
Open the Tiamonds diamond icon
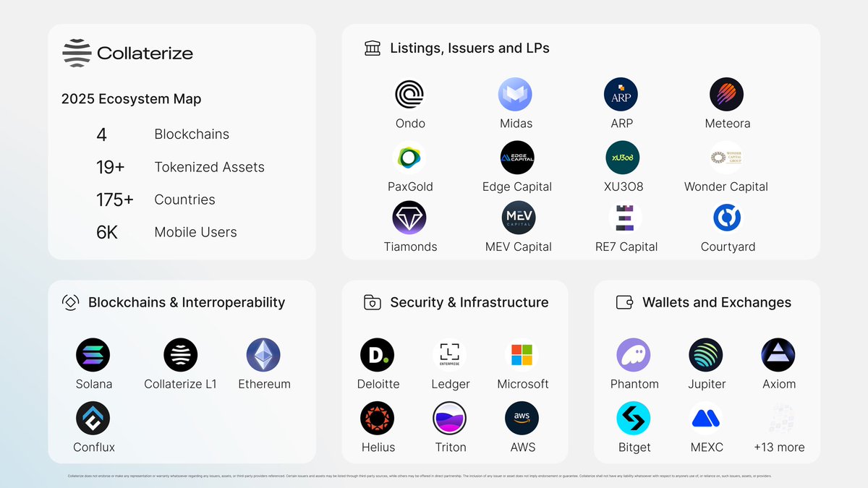pos(409,218)
